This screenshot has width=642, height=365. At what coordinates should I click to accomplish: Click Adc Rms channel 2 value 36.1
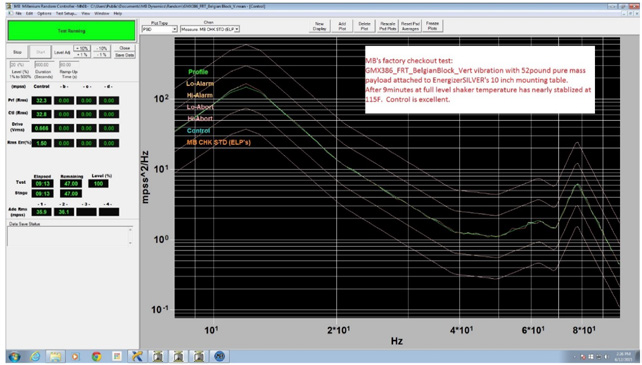pos(64,212)
